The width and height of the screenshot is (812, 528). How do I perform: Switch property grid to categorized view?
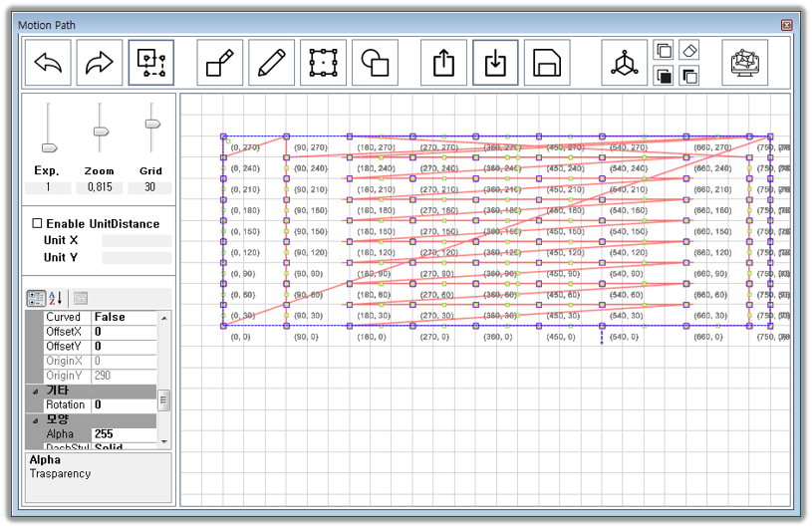point(35,298)
